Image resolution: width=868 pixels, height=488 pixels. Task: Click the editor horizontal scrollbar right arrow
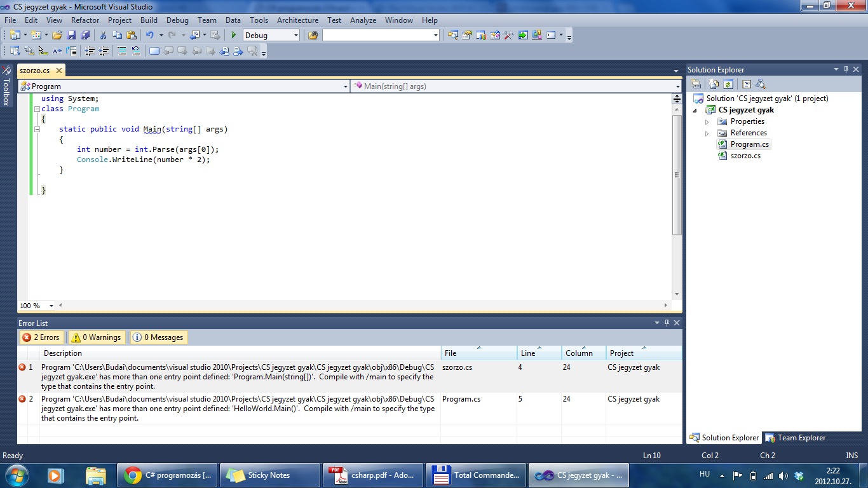pyautogui.click(x=666, y=306)
